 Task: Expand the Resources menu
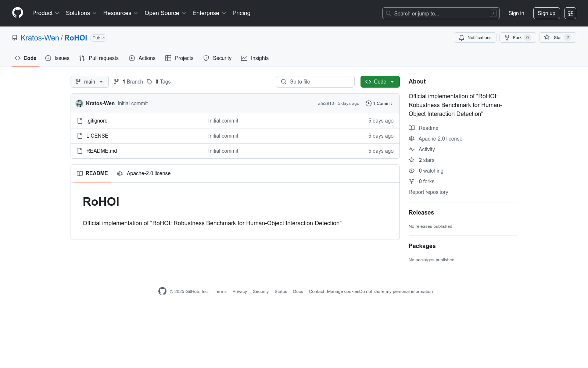[x=121, y=13]
